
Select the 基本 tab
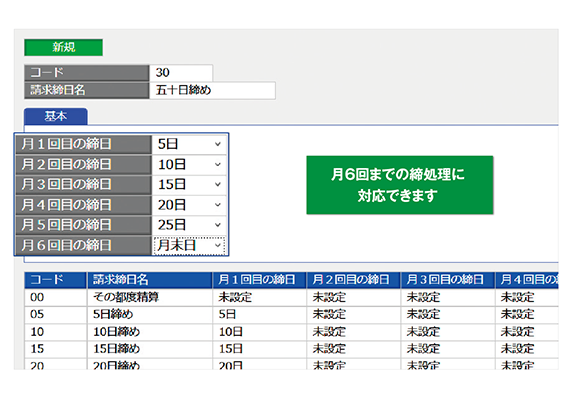click(56, 116)
